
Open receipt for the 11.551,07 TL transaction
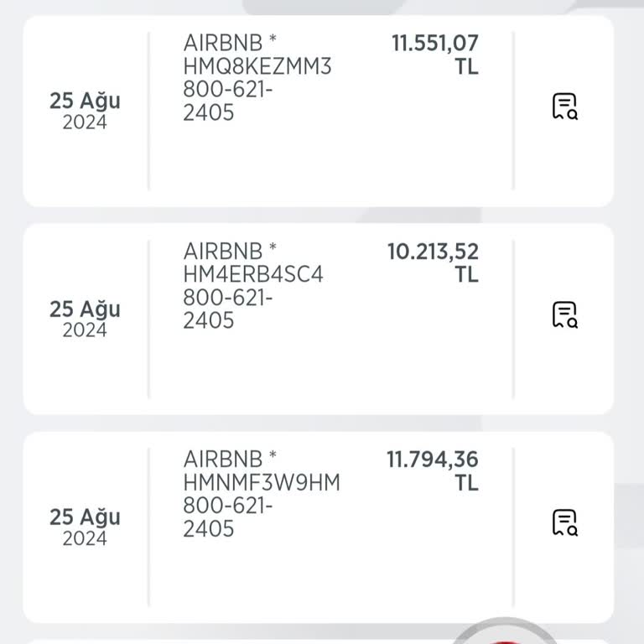click(564, 107)
